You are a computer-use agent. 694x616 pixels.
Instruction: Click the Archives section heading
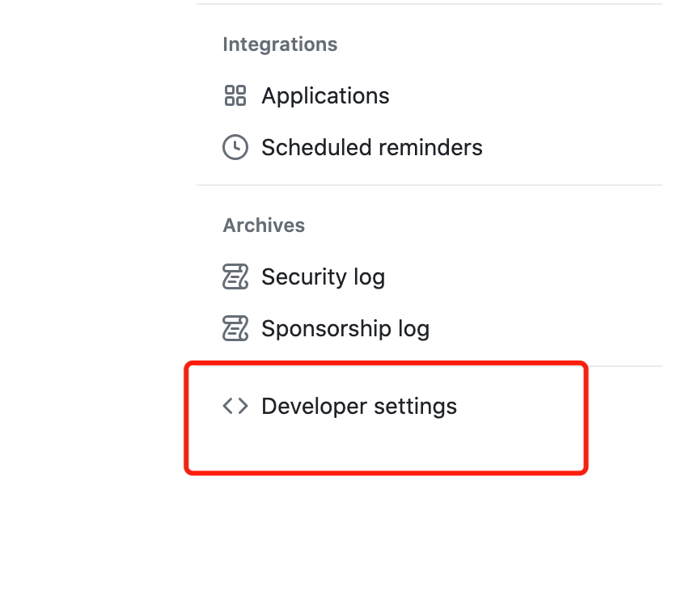[x=264, y=226]
